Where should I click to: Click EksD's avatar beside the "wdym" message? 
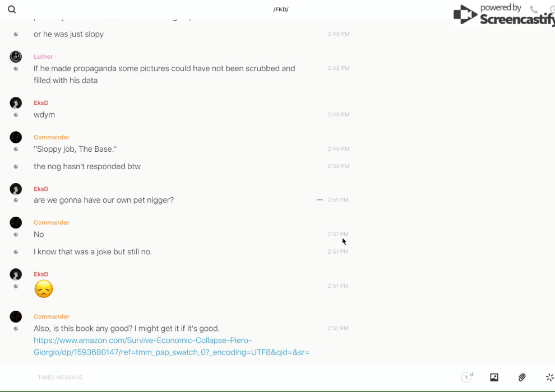pos(16,103)
